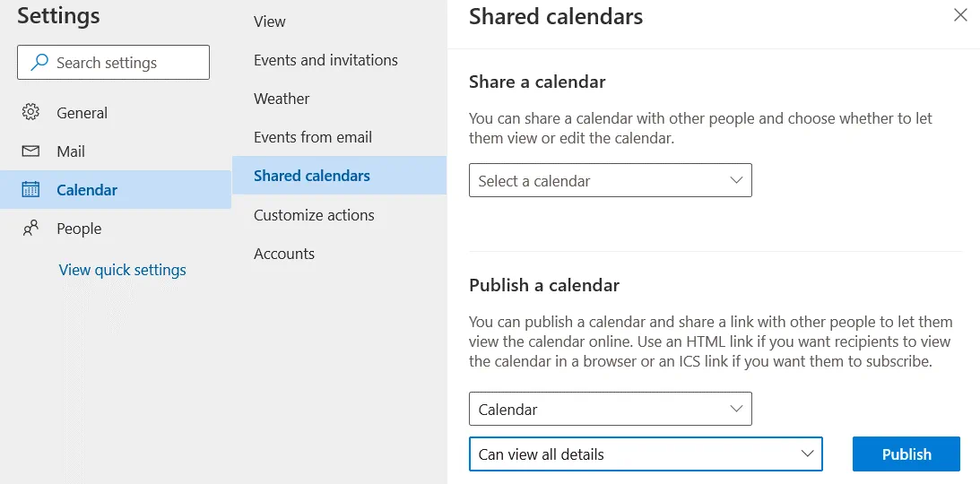Screen dimensions: 980x484
Task: Open the Accounts settings section
Action: [x=284, y=254]
